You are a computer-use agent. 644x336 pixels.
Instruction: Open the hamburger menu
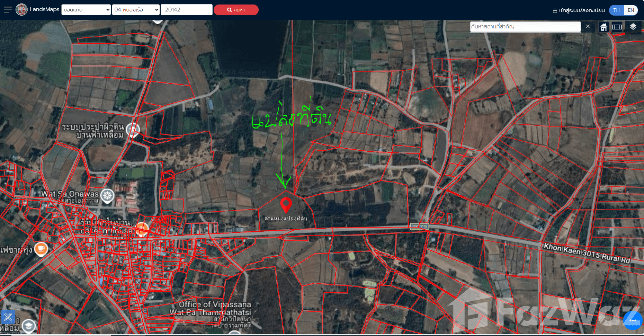tap(8, 10)
